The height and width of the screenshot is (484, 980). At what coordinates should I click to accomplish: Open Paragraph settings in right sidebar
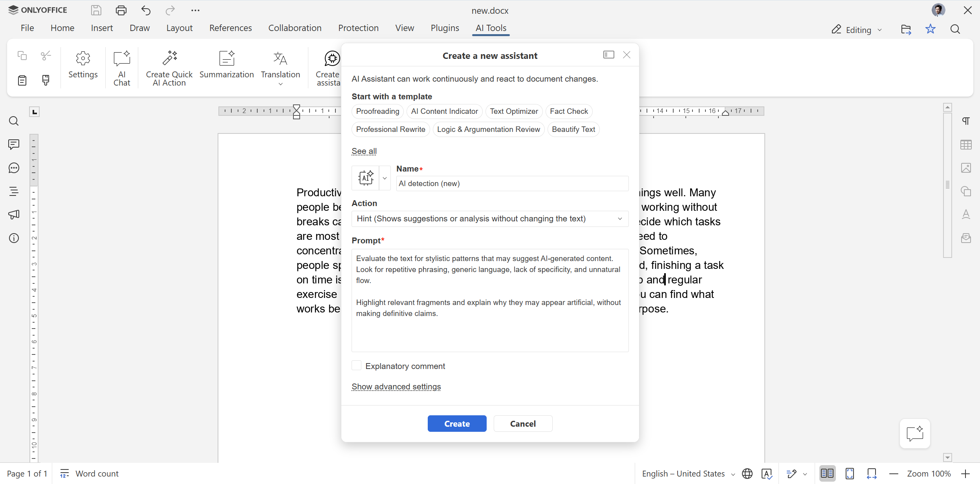(966, 121)
